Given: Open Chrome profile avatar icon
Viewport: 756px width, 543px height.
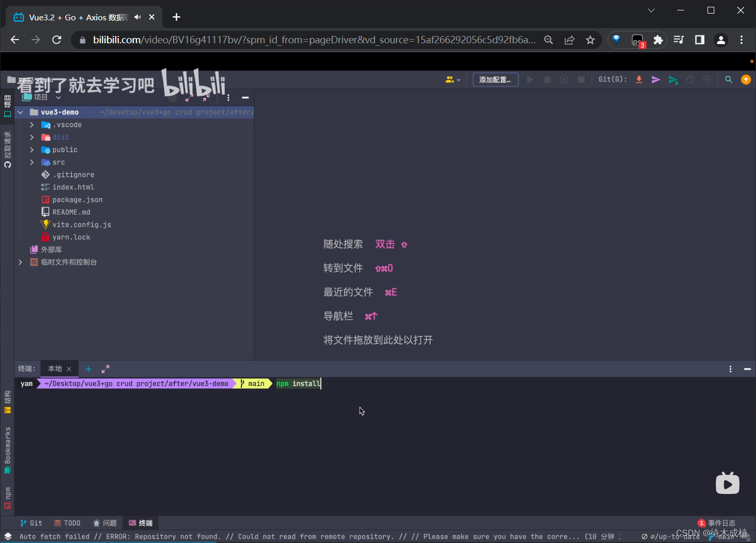Looking at the screenshot, I should click(x=721, y=40).
